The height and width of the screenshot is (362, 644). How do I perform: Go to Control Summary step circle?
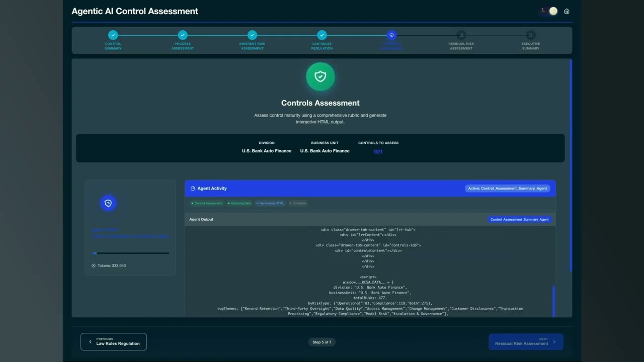(113, 35)
